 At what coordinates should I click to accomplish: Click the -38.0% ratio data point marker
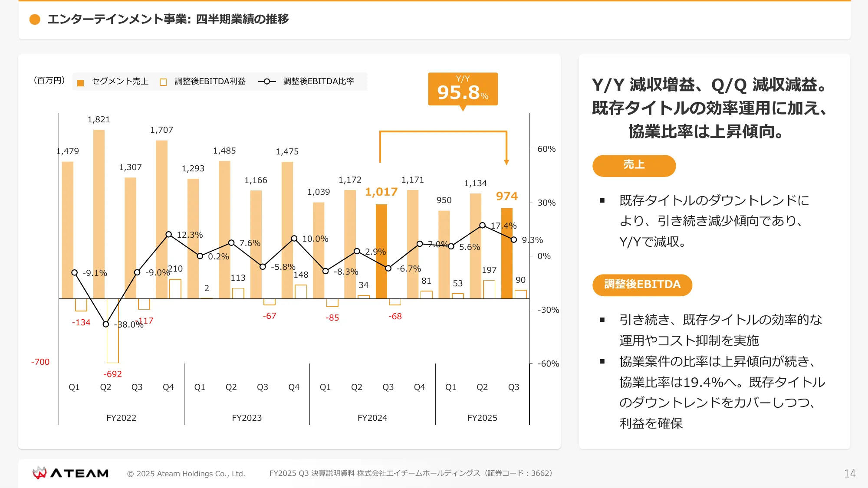point(106,324)
